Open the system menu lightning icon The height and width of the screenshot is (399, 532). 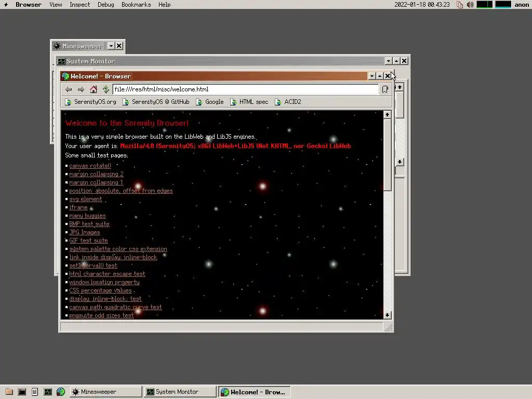(6, 4)
